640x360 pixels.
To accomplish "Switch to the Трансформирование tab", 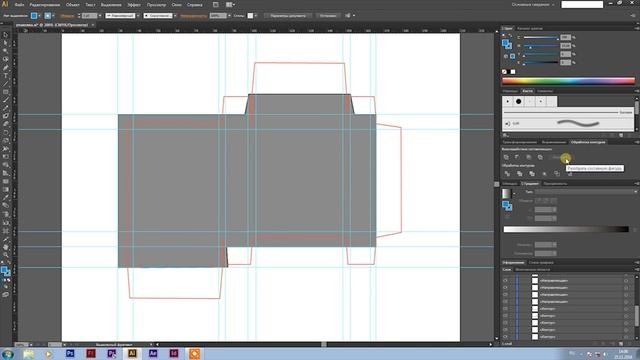I will click(x=520, y=142).
